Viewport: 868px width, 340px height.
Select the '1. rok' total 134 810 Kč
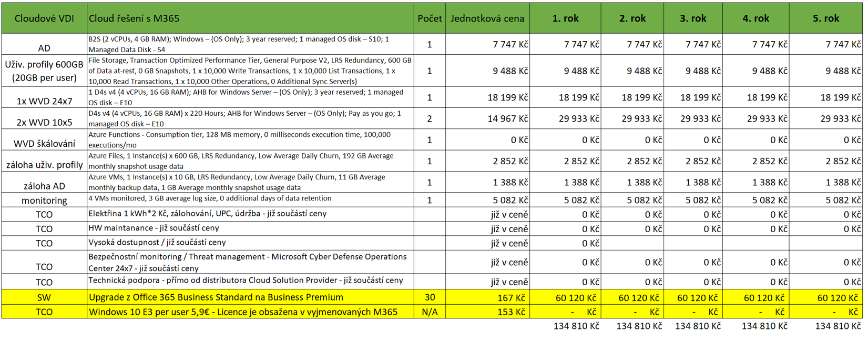coord(576,326)
